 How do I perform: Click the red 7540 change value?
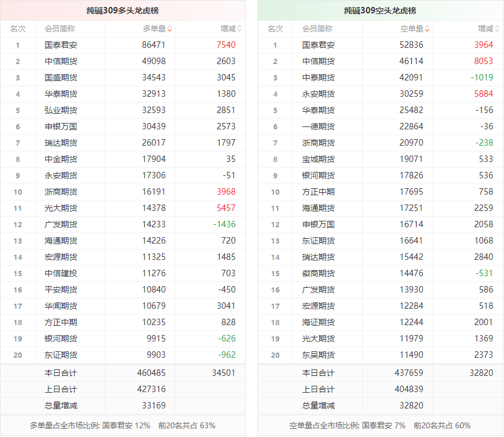225,45
